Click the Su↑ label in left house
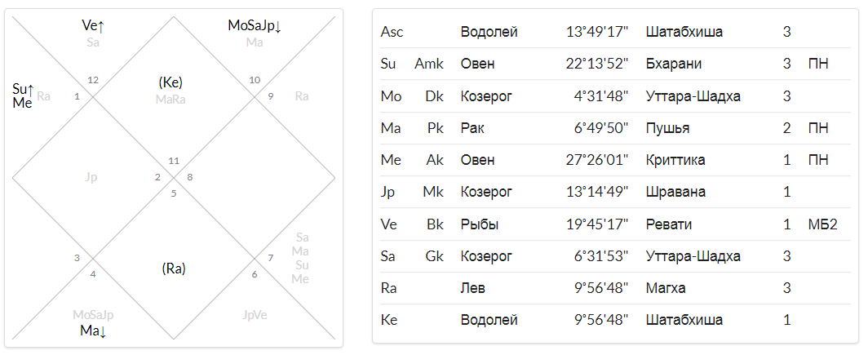The width and height of the screenshot is (868, 355). [24, 89]
